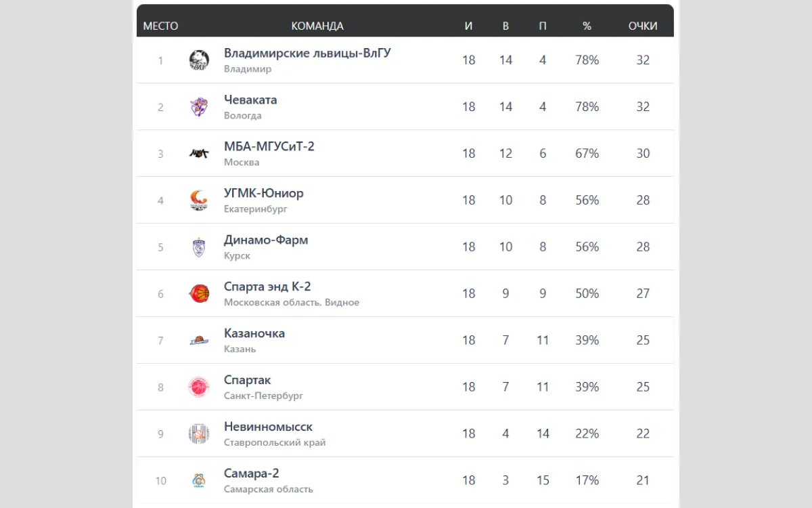Click the МБА-МГУСиТ-2 team logo
The image size is (812, 508).
199,154
